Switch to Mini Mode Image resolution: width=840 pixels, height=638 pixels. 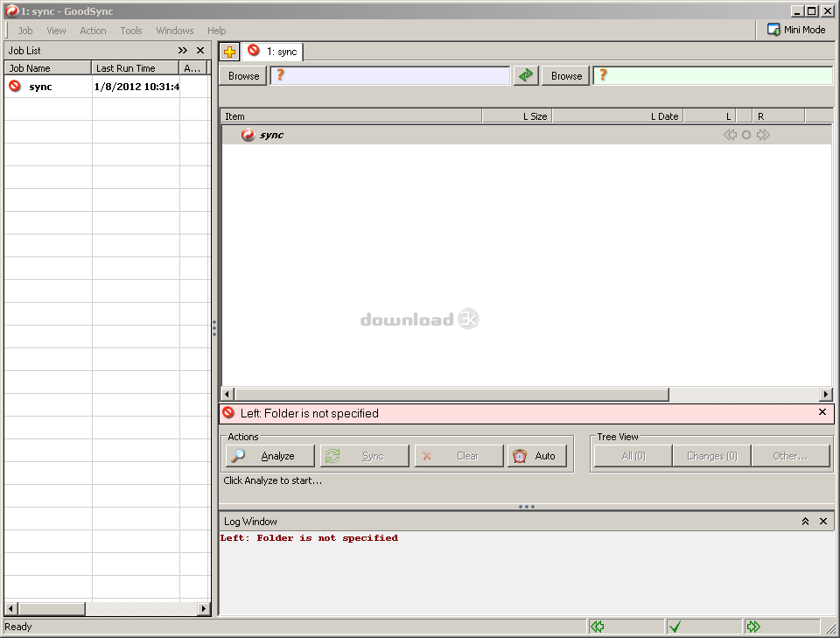[796, 30]
